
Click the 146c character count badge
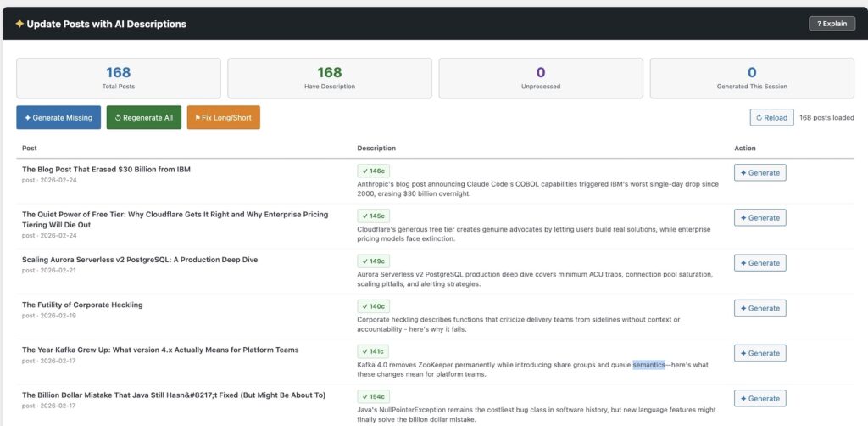[x=373, y=171]
